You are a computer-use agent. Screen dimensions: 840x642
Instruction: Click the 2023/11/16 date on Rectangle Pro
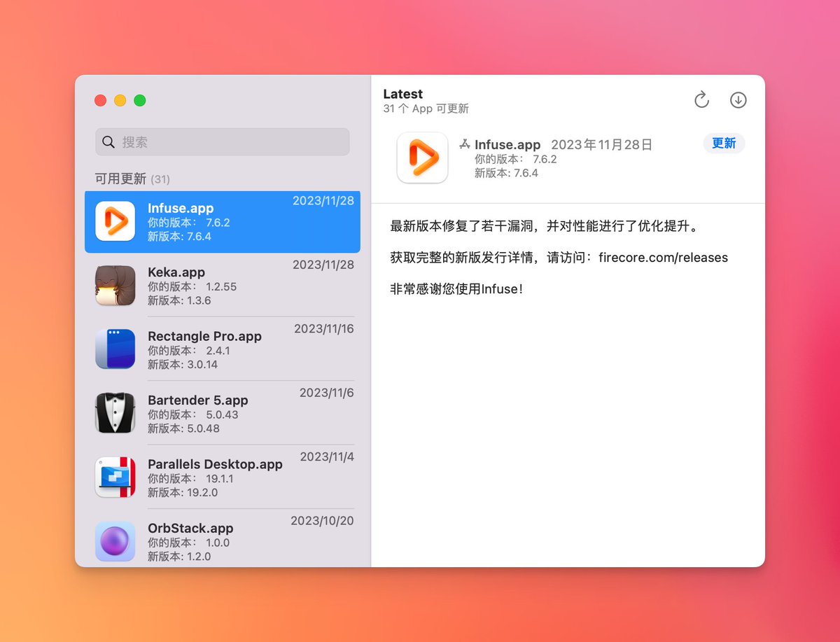pos(324,329)
